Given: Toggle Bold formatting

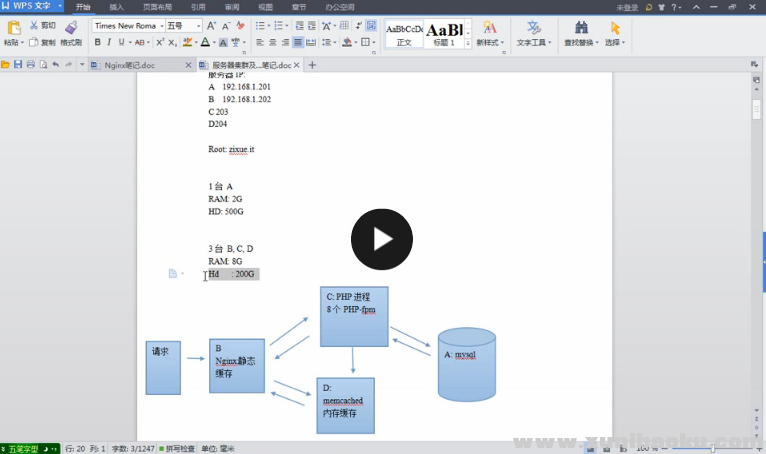Looking at the screenshot, I should 97,43.
